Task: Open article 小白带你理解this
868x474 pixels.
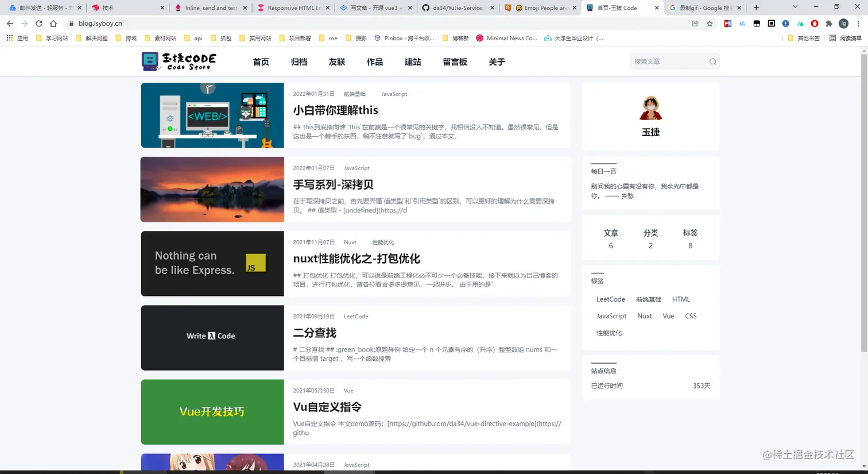Action: [x=335, y=110]
